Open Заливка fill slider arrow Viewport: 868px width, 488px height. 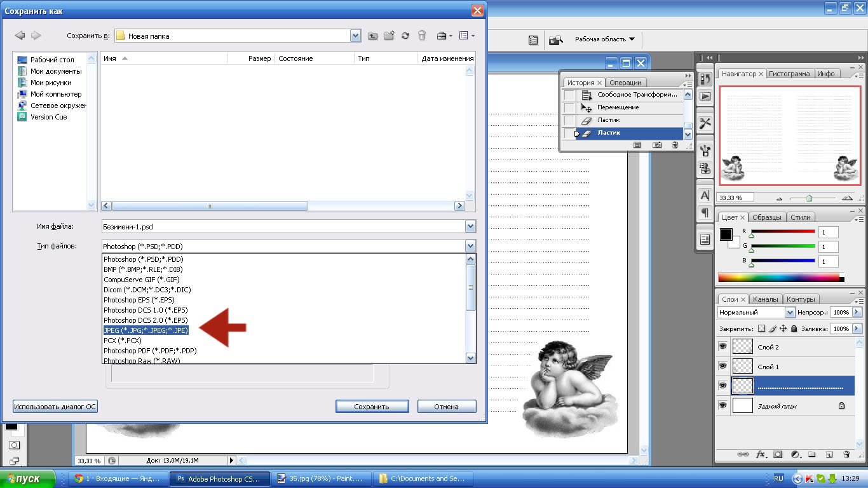(x=856, y=329)
